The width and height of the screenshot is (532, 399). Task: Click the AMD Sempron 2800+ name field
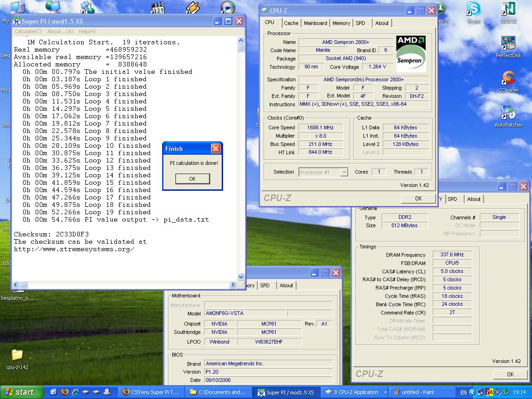pos(345,42)
